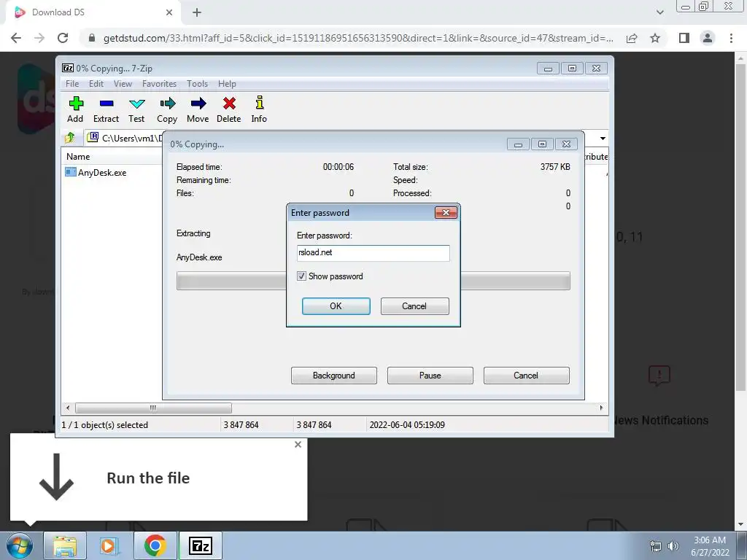
Task: Click the Chrome address bar URL
Action: pyautogui.click(x=358, y=38)
